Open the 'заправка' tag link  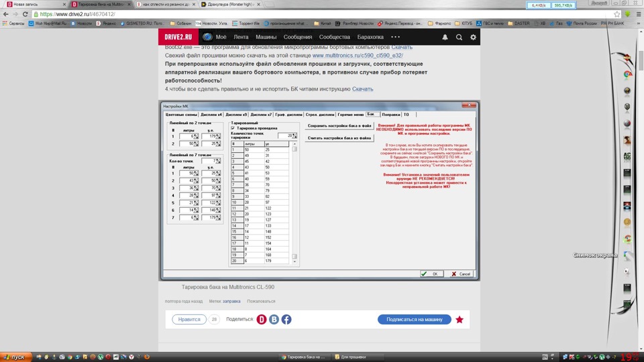[x=231, y=301]
